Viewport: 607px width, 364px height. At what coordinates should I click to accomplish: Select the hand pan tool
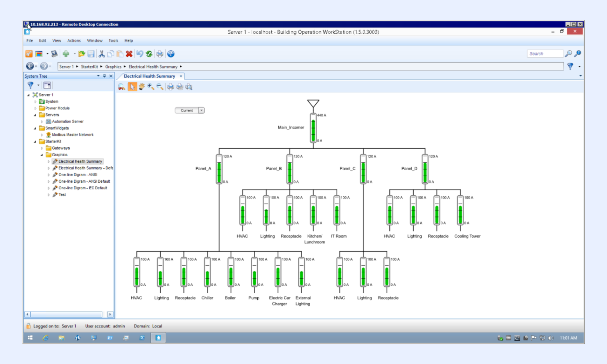click(141, 87)
